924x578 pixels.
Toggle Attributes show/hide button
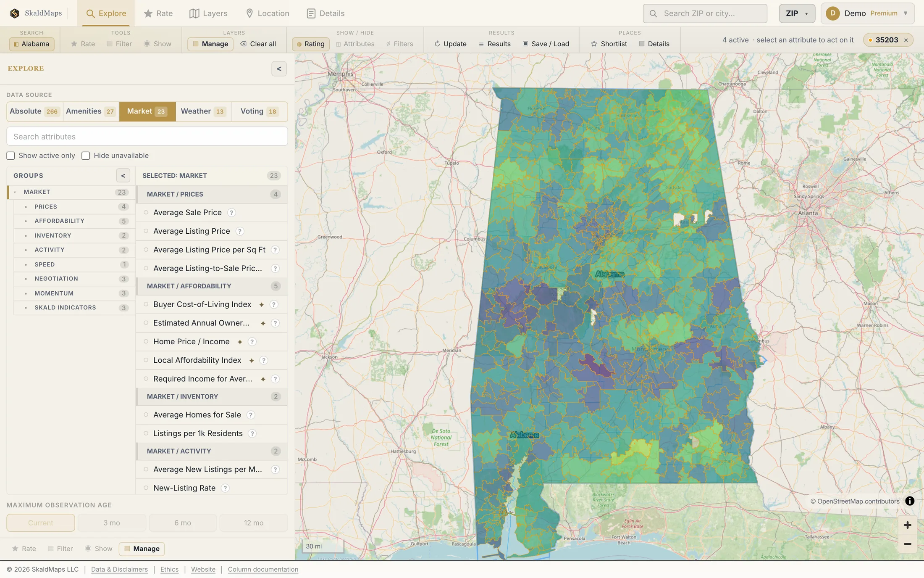pos(355,44)
